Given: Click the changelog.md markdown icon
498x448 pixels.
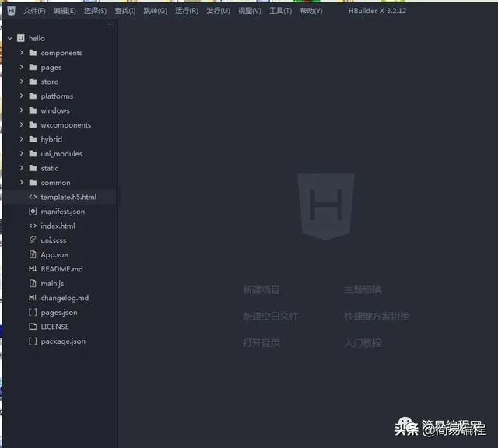Looking at the screenshot, I should click(33, 298).
